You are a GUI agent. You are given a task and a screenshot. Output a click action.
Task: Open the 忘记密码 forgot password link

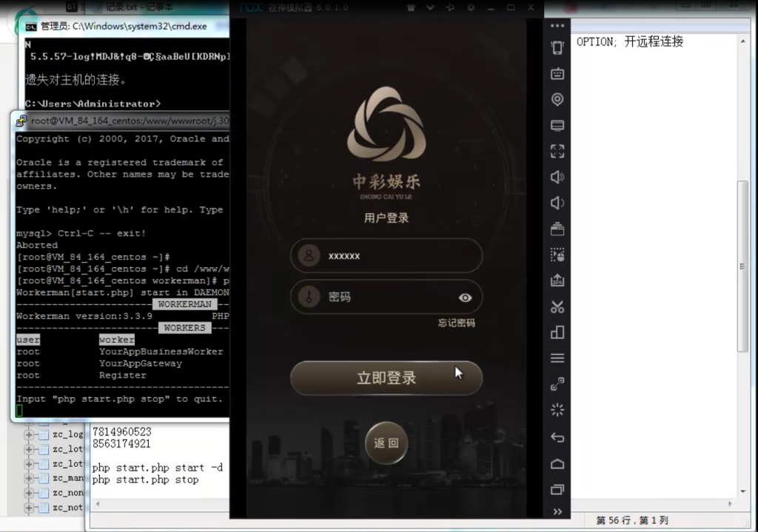click(x=456, y=323)
